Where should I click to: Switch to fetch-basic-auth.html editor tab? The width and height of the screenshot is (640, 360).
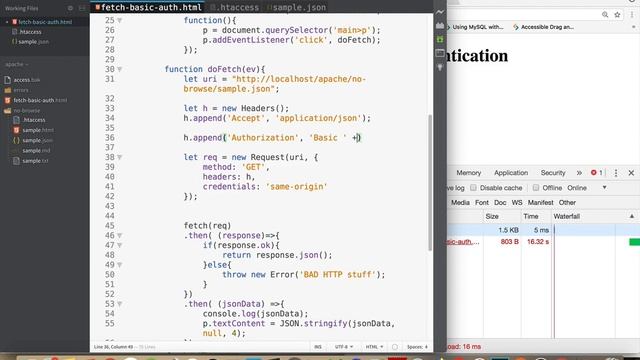coord(148,7)
